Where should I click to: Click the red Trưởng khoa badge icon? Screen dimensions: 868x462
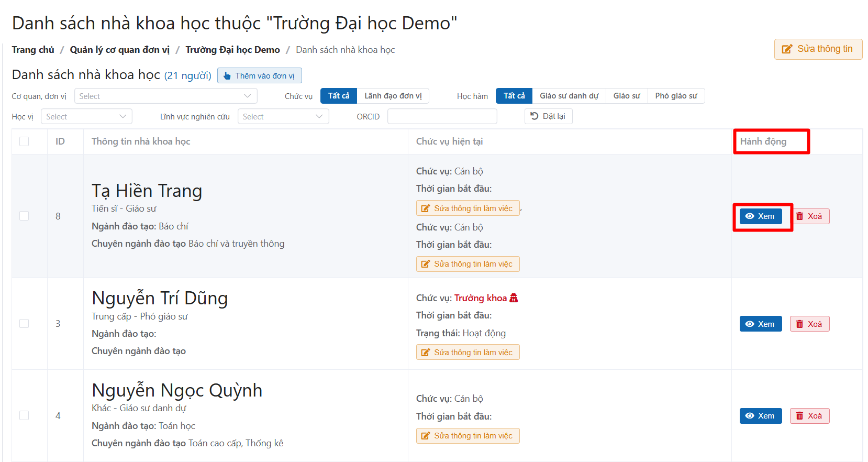(x=514, y=298)
